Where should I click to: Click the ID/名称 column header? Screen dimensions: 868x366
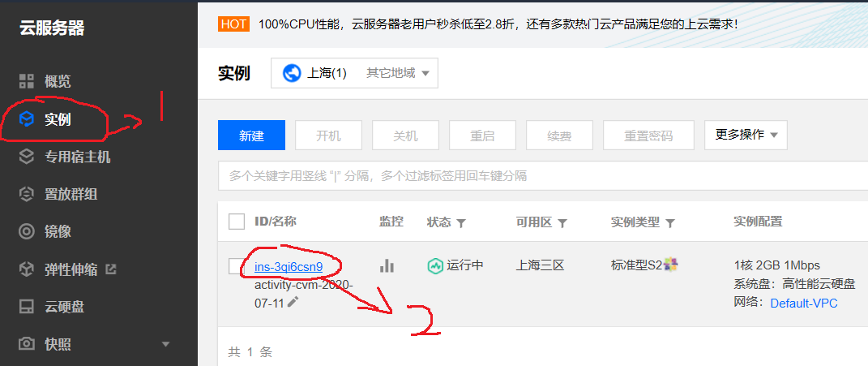pos(276,222)
